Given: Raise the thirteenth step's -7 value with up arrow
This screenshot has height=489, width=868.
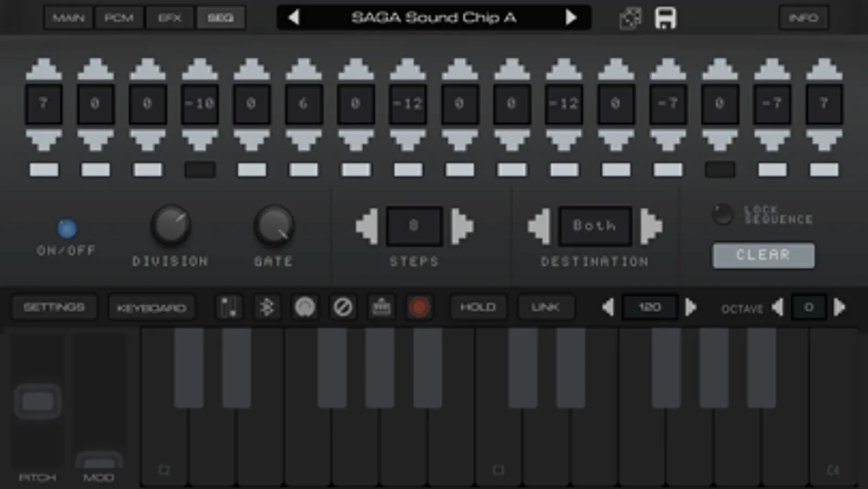Looking at the screenshot, I should 668,69.
